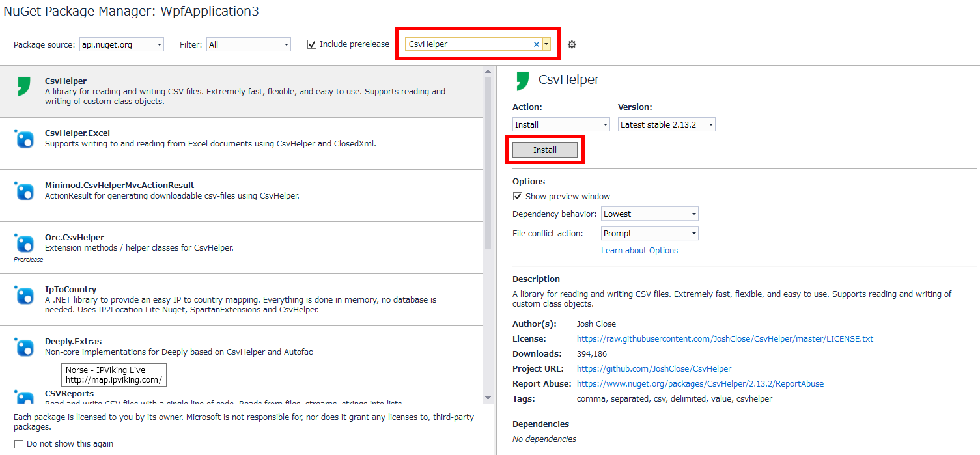Image resolution: width=980 pixels, height=455 pixels.
Task: Click the Description heading in details pane
Action: 536,279
